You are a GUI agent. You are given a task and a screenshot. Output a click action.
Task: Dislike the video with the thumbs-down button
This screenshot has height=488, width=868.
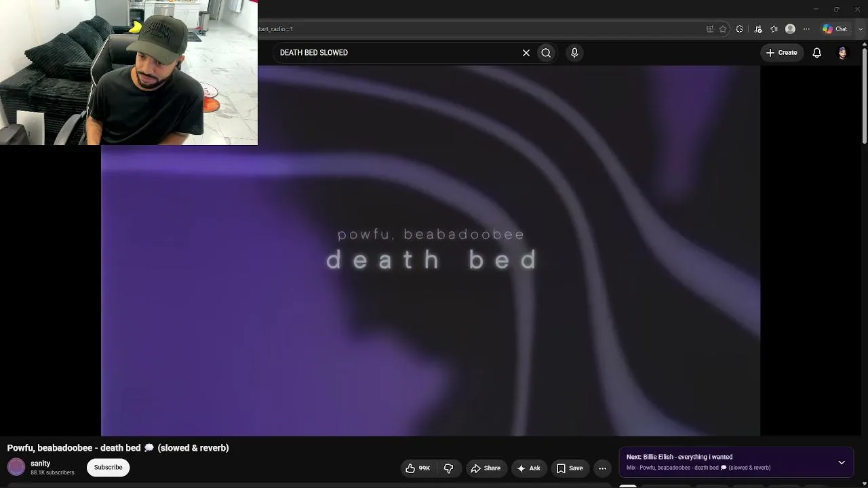448,468
